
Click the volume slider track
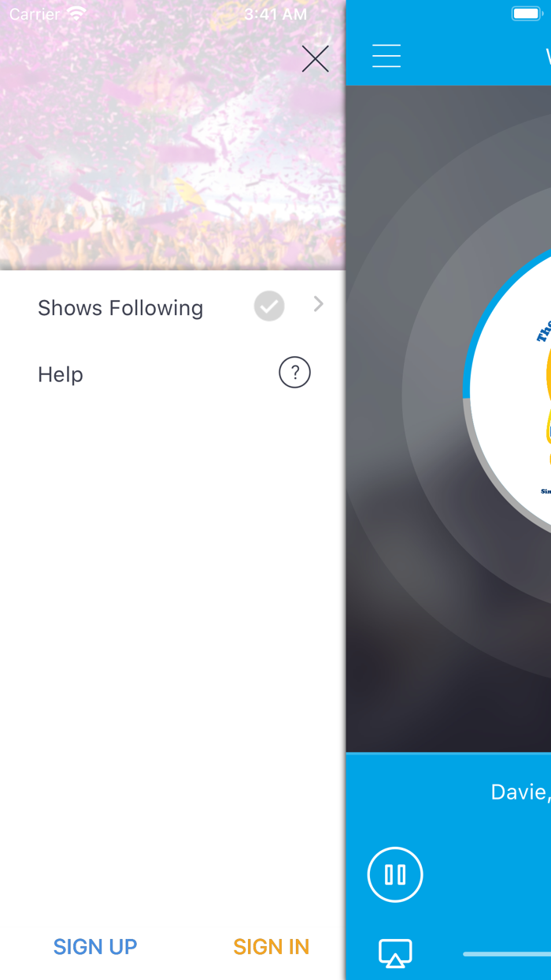pos(507,954)
